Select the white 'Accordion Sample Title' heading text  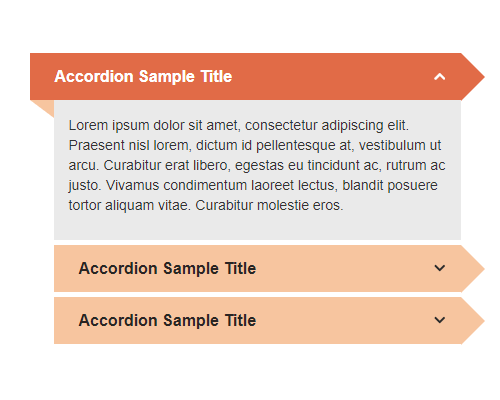(143, 76)
